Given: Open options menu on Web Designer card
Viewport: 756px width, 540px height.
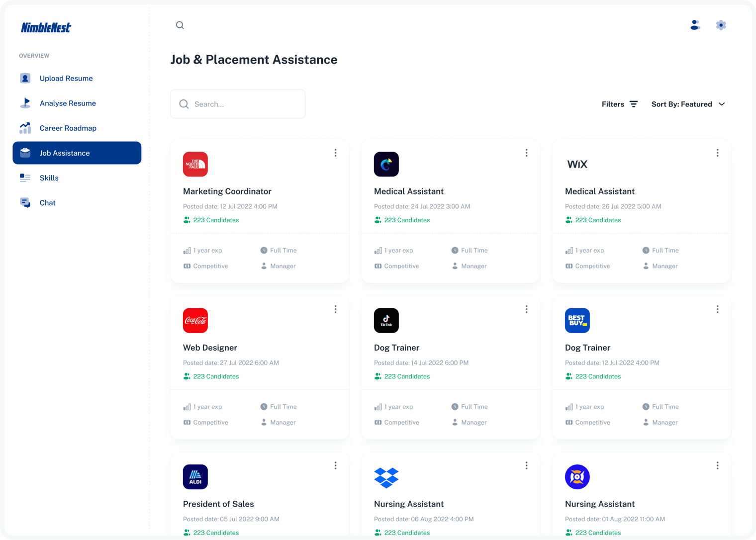Looking at the screenshot, I should [x=336, y=309].
